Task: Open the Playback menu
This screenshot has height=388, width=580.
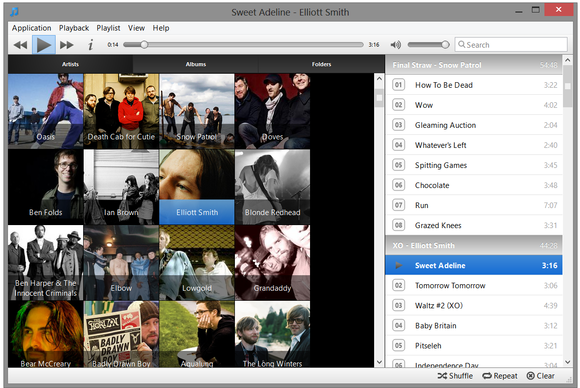Action: 74,28
